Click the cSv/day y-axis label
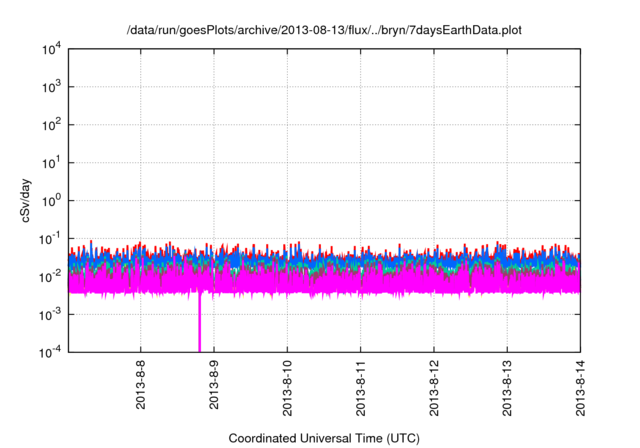The width and height of the screenshot is (640, 448). (x=26, y=200)
